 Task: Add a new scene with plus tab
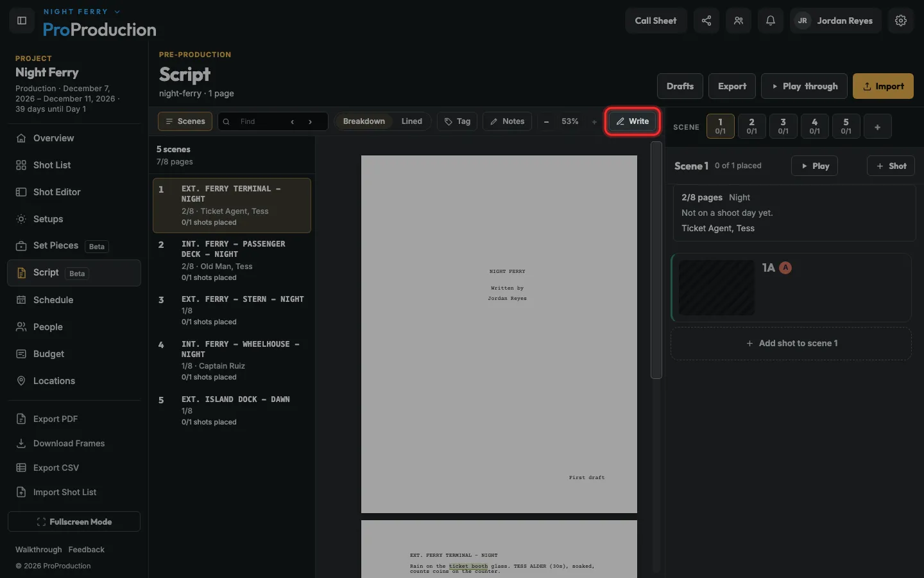click(x=877, y=127)
